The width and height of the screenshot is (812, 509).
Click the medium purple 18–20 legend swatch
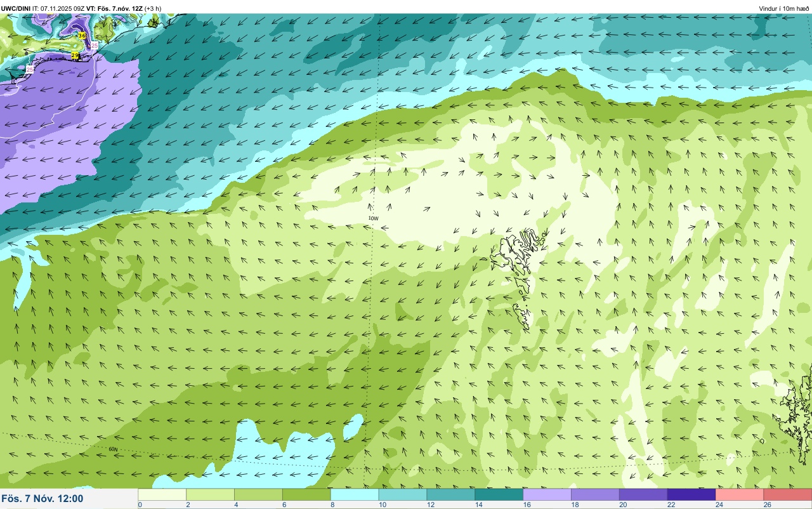click(x=595, y=494)
